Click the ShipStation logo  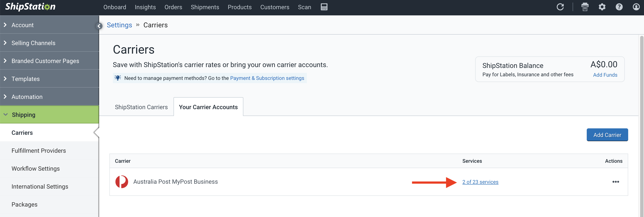point(31,7)
